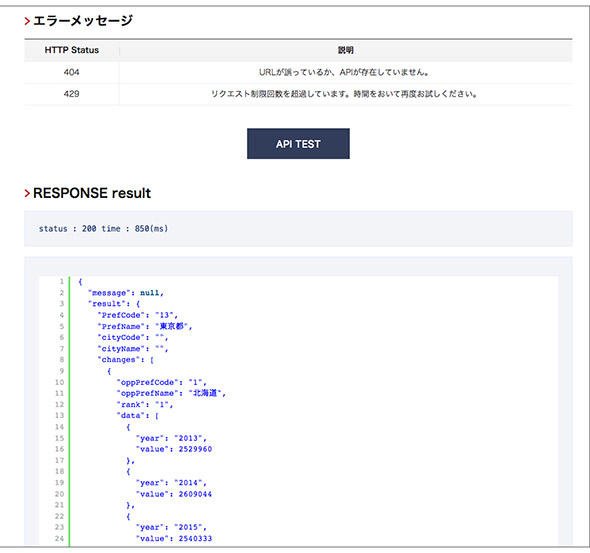This screenshot has height=553, width=590.
Task: Click the "year": "2015" line
Action: pyautogui.click(x=171, y=527)
